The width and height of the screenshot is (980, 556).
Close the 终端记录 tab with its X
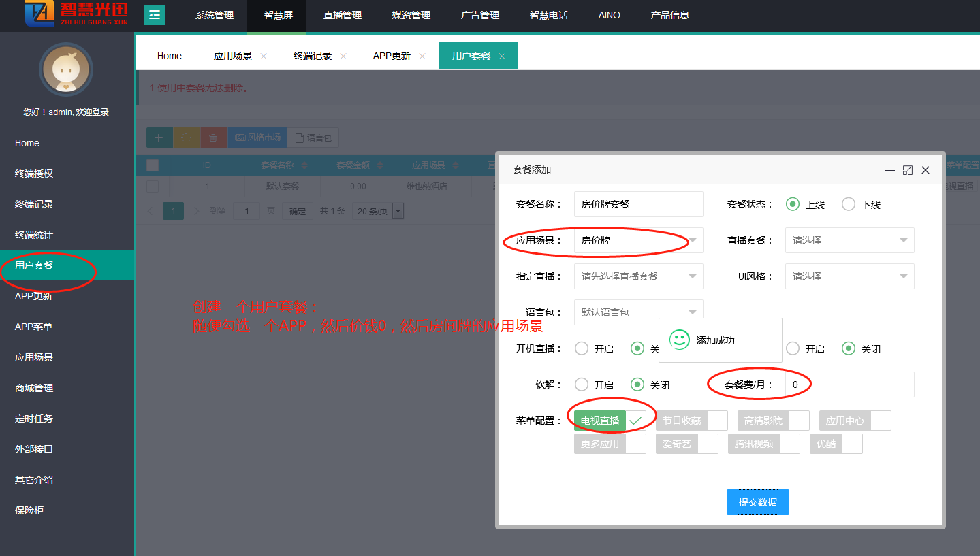[x=343, y=56]
